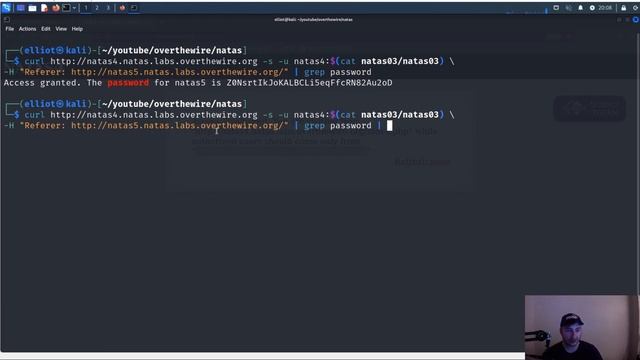Open the notifications bell icon
The width and height of the screenshot is (640, 360).
(580, 8)
